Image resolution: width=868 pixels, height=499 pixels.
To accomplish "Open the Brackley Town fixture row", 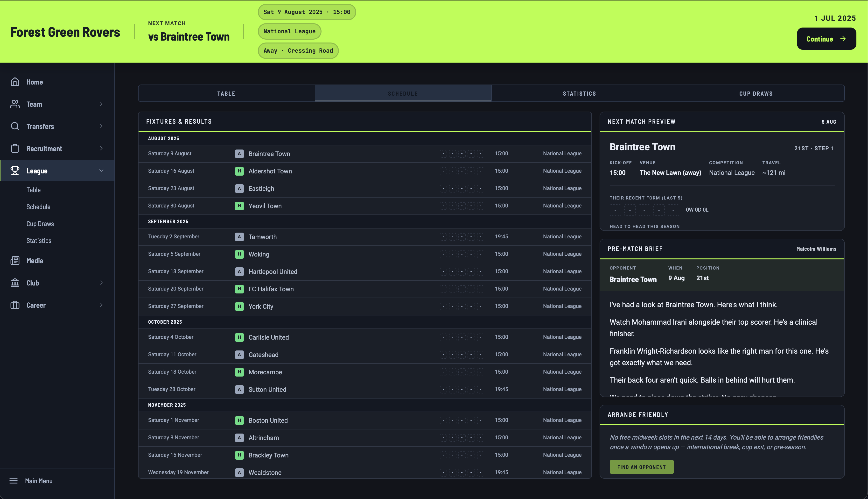I will pos(365,455).
